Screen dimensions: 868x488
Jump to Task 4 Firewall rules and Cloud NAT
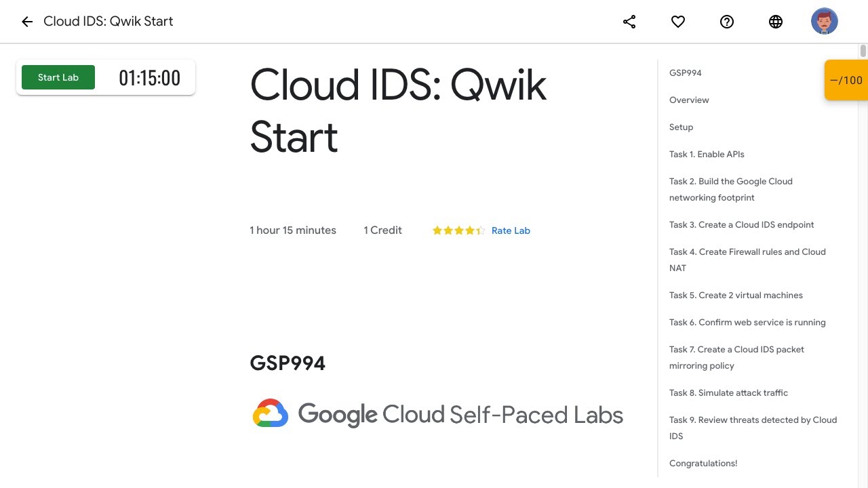(747, 260)
